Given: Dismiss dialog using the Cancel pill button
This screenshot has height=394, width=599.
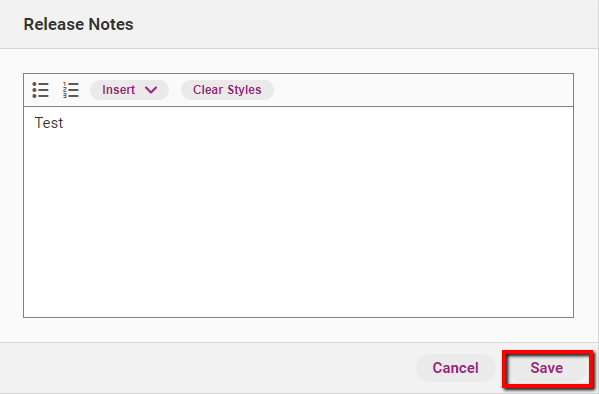Looking at the screenshot, I should 455,368.
